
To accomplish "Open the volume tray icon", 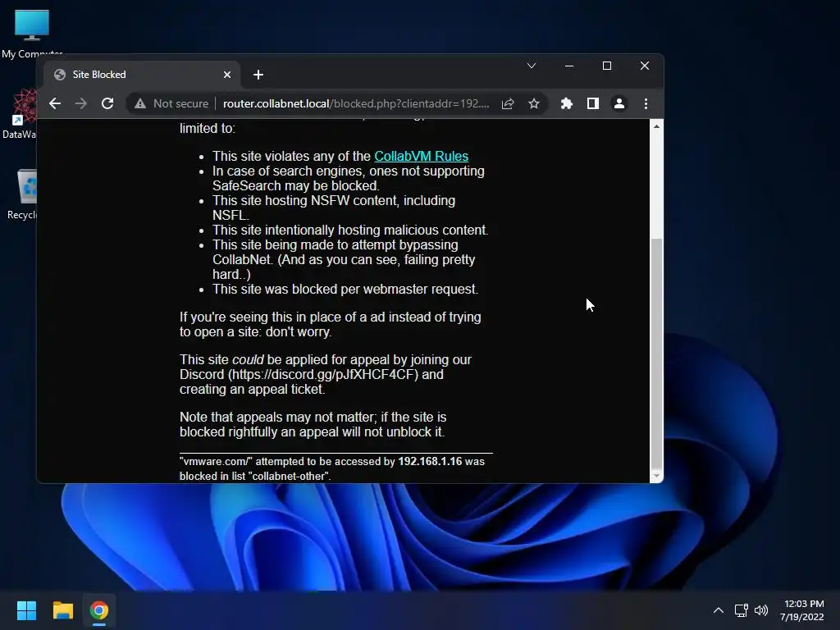I will (x=761, y=610).
